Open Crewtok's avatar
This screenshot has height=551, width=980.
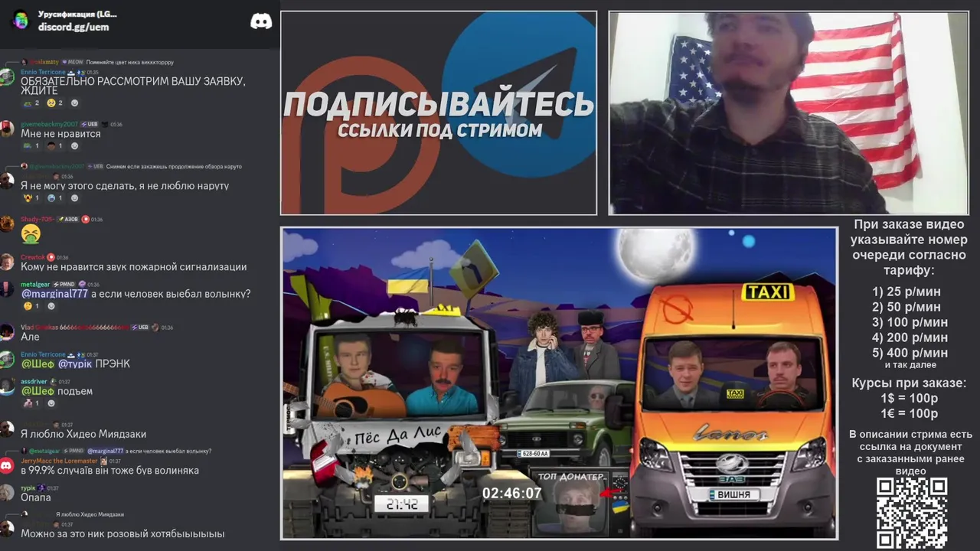(x=7, y=262)
